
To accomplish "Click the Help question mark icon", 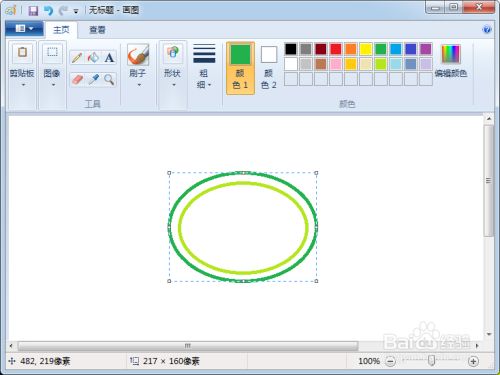I will pyautogui.click(x=487, y=30).
